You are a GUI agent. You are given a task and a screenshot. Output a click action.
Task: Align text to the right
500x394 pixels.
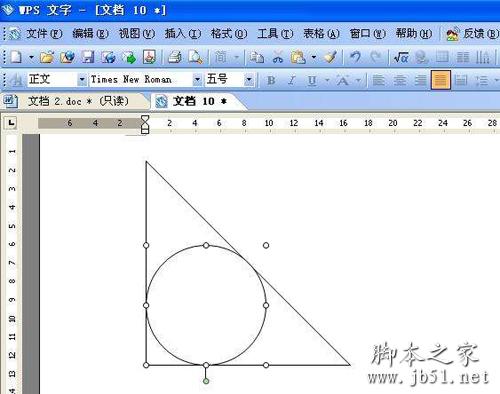coord(420,80)
